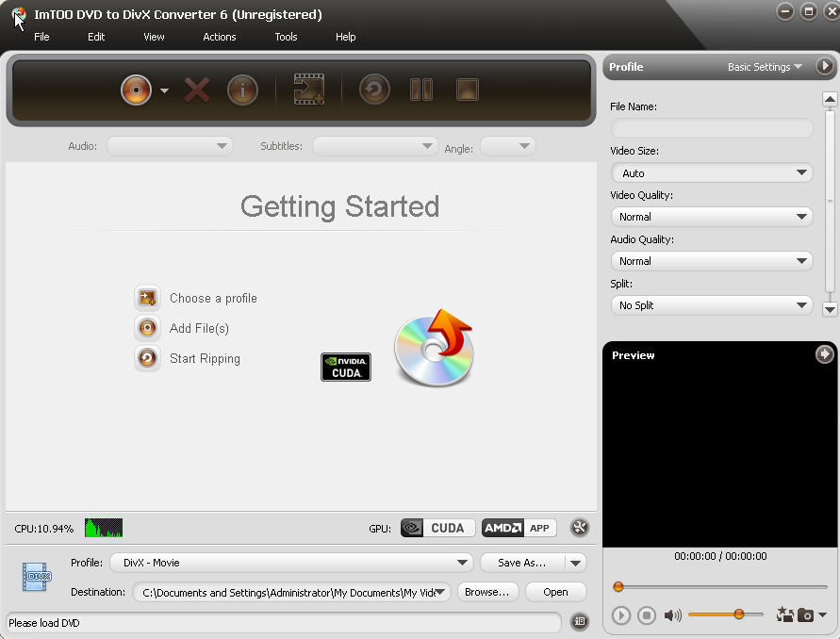Click the Open button

[x=555, y=592]
